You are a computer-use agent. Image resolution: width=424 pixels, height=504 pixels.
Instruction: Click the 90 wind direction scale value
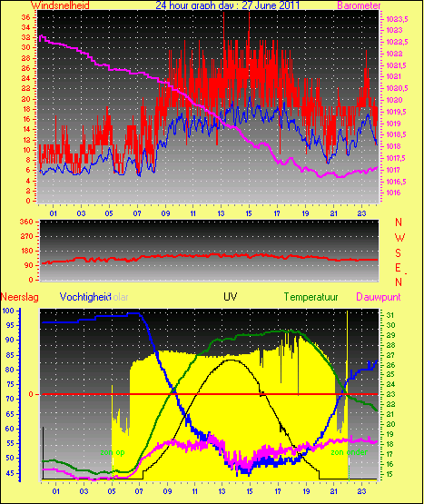click(x=29, y=265)
